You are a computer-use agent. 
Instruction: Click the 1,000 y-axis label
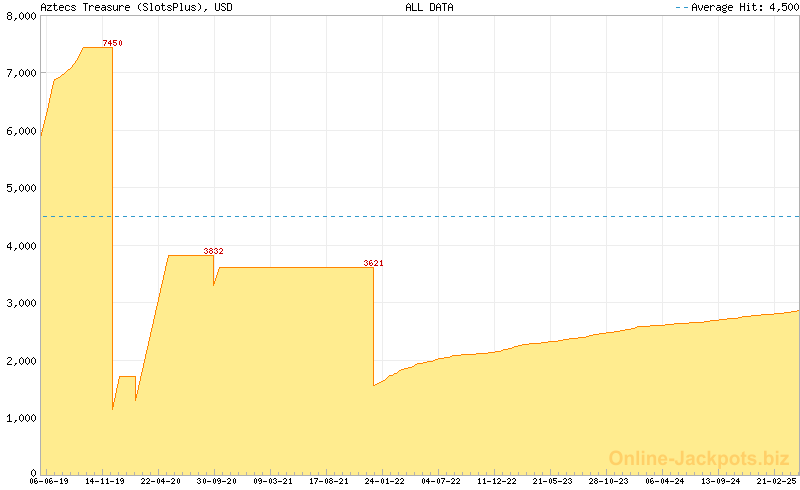pyautogui.click(x=19, y=418)
